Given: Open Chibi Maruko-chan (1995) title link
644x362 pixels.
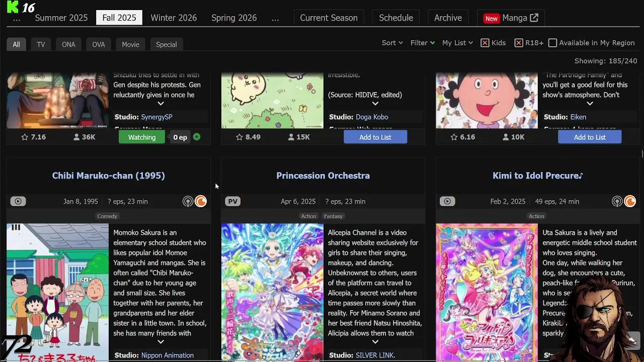Looking at the screenshot, I should pos(109,175).
